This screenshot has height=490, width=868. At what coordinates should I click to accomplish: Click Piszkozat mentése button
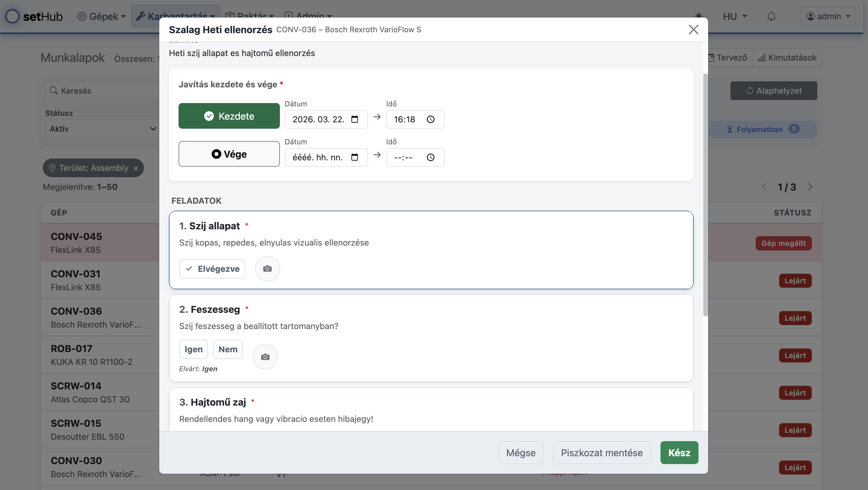[x=601, y=453]
